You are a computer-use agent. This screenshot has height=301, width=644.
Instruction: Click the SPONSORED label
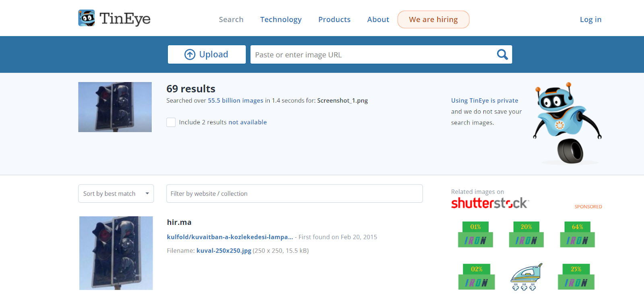tap(588, 207)
